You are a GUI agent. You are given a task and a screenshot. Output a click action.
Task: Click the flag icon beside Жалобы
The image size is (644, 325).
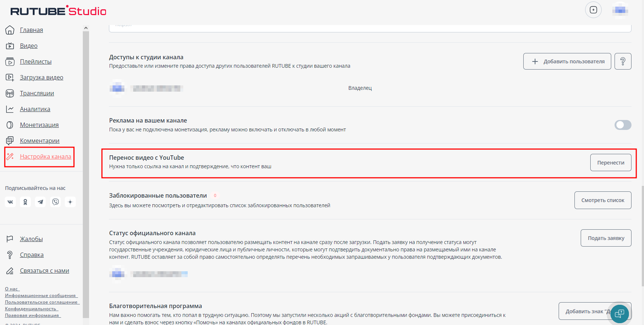click(10, 239)
